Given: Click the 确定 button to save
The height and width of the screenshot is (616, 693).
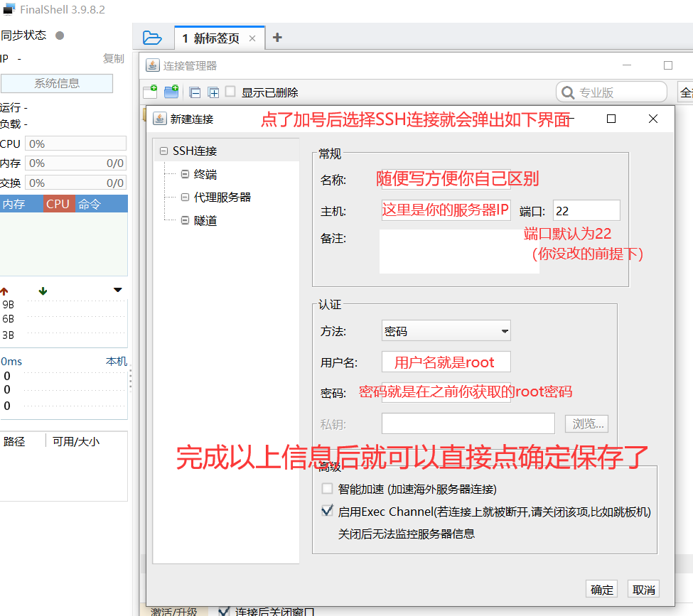Looking at the screenshot, I should [x=602, y=589].
